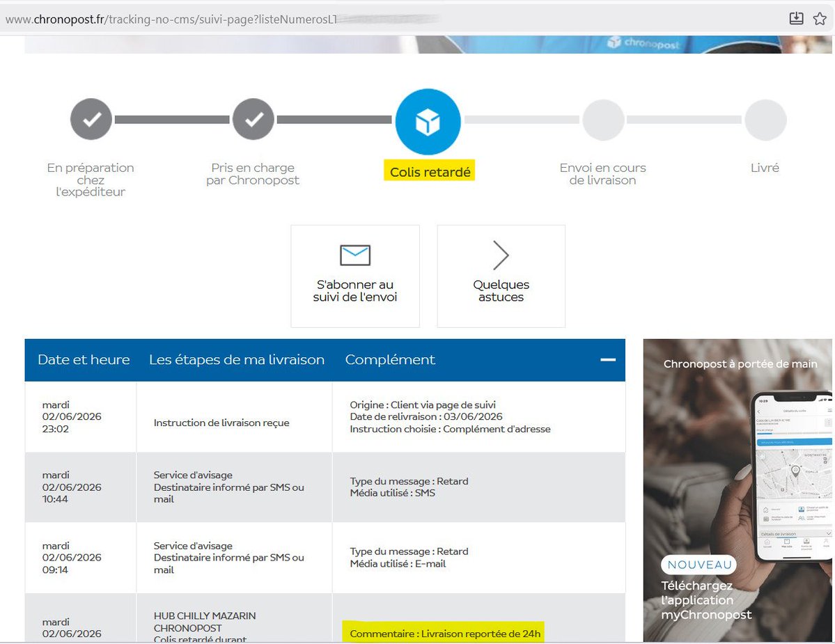Click 'HUB CHILLY MAZARIN CHRONOPOST' step
Screen dimensions: 835x644
(x=205, y=622)
